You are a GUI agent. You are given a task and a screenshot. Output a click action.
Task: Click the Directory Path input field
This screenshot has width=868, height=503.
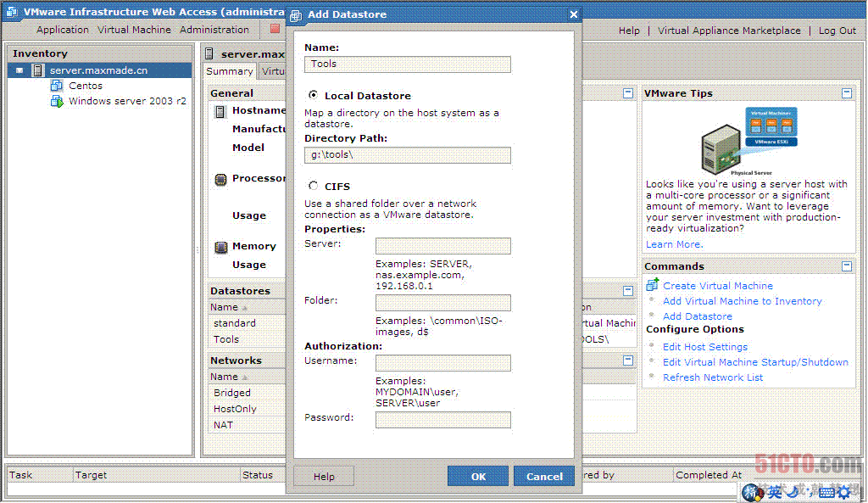(408, 155)
